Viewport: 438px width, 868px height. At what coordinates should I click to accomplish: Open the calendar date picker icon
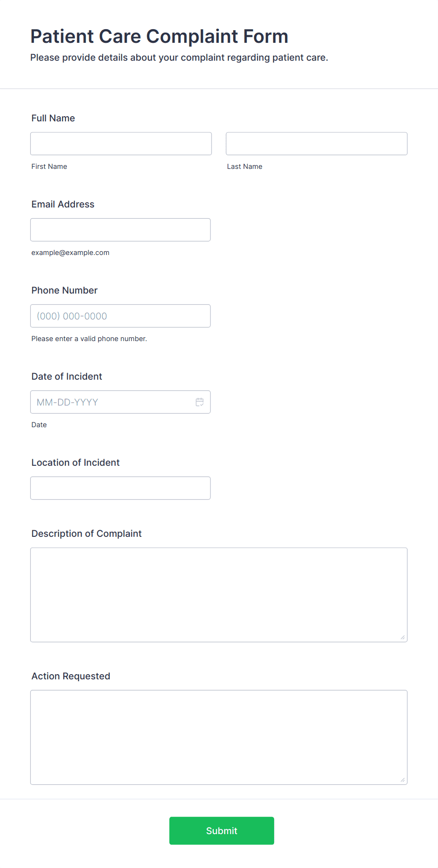pos(200,402)
